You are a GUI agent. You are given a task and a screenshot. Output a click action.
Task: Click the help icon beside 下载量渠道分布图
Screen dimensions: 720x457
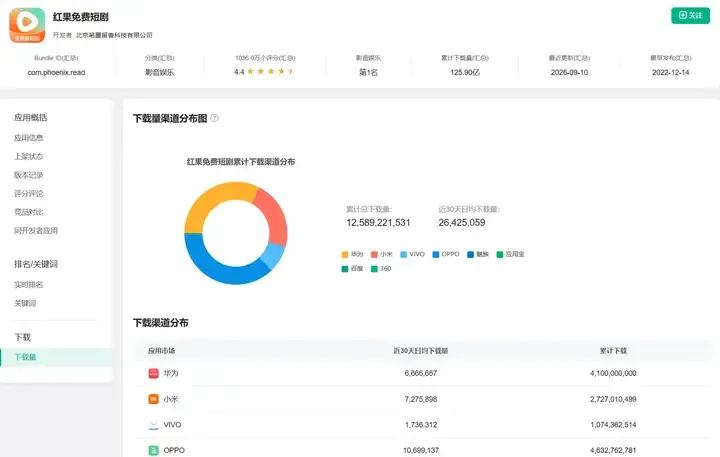[214, 118]
